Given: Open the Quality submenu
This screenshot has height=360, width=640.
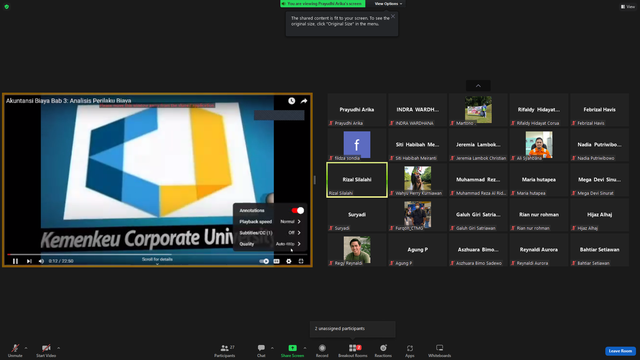Looking at the screenshot, I should [x=270, y=244].
